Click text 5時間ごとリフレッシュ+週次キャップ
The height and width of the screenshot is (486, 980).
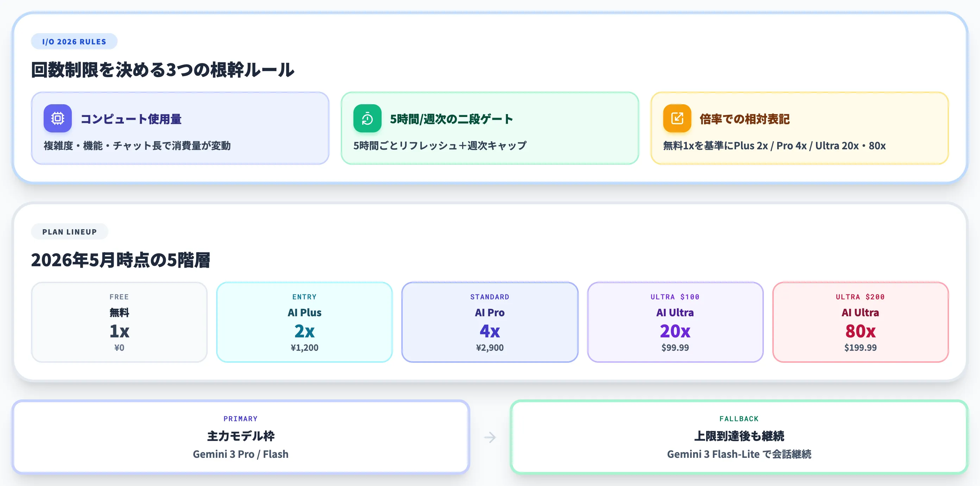coord(440,146)
